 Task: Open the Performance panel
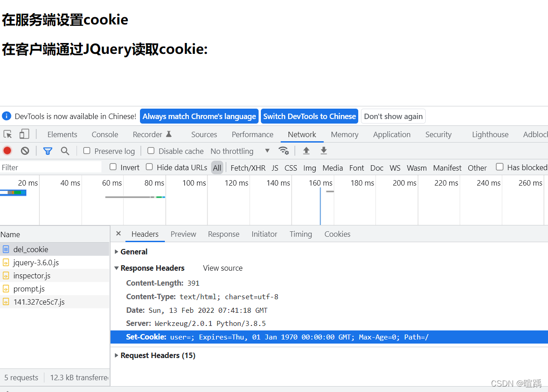click(252, 134)
